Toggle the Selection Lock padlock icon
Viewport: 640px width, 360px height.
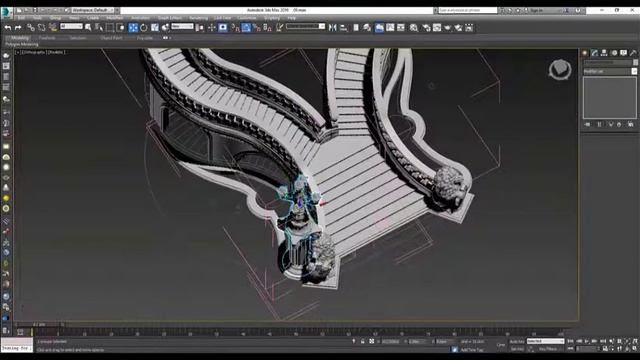tap(362, 341)
